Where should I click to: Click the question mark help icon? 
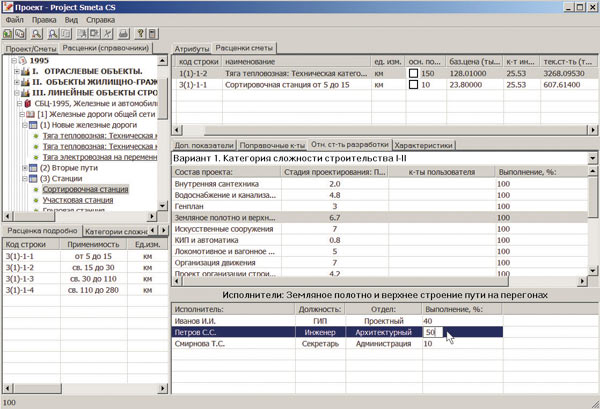point(140,34)
